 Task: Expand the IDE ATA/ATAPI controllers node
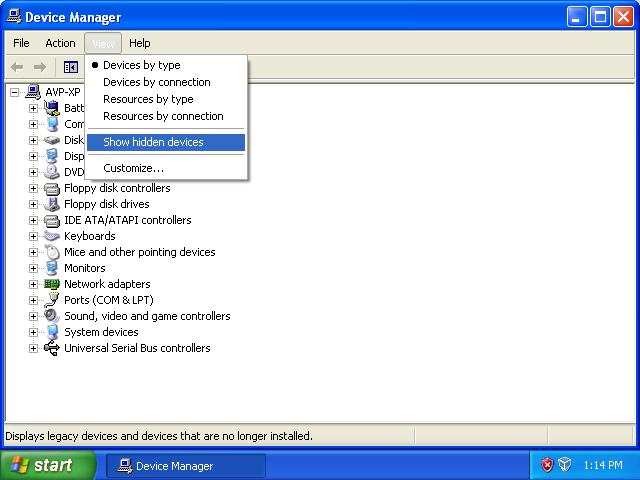coord(33,220)
